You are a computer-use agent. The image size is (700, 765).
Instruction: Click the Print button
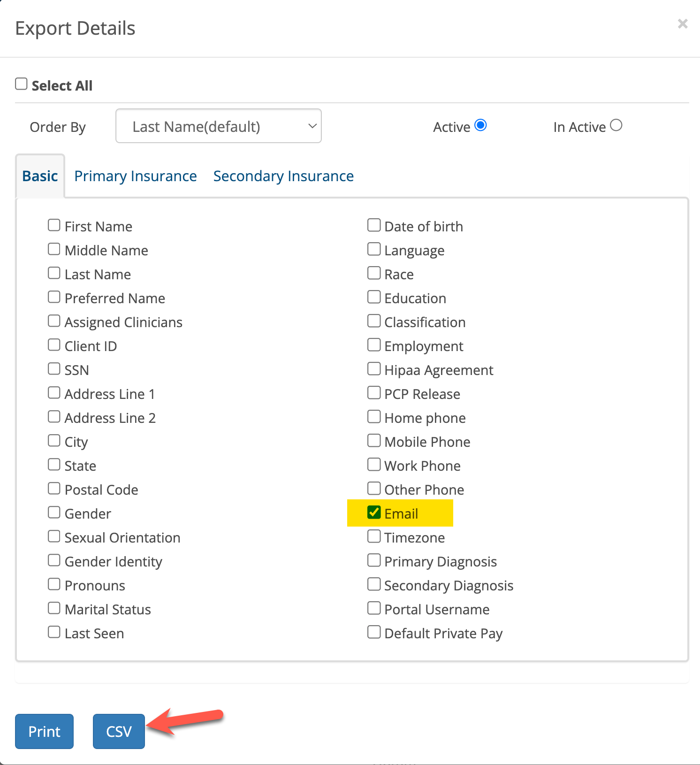point(44,731)
